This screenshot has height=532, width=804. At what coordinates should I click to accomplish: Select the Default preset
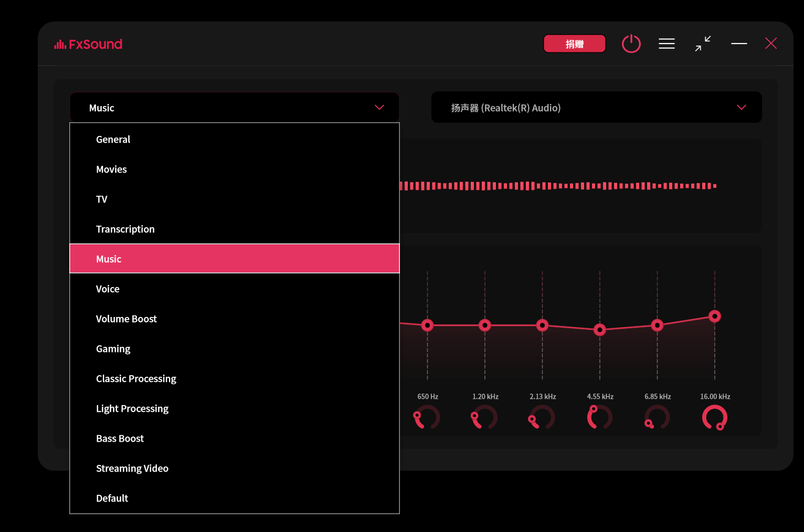pos(235,498)
